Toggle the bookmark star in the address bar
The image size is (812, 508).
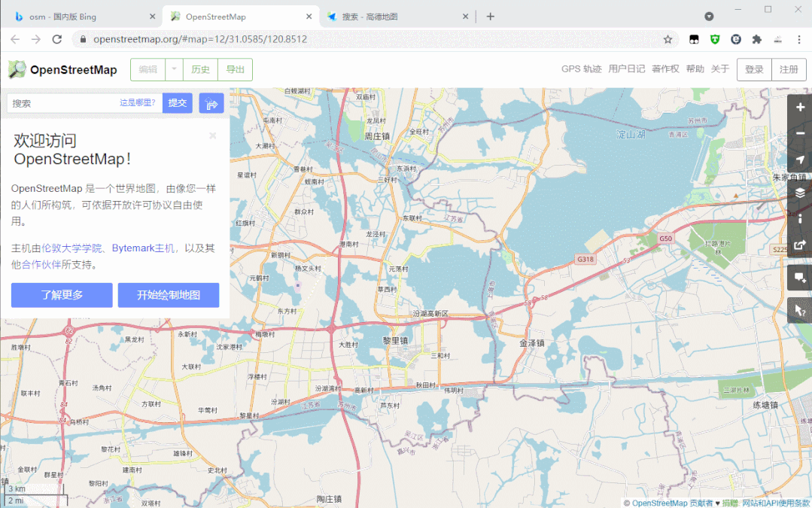point(668,39)
